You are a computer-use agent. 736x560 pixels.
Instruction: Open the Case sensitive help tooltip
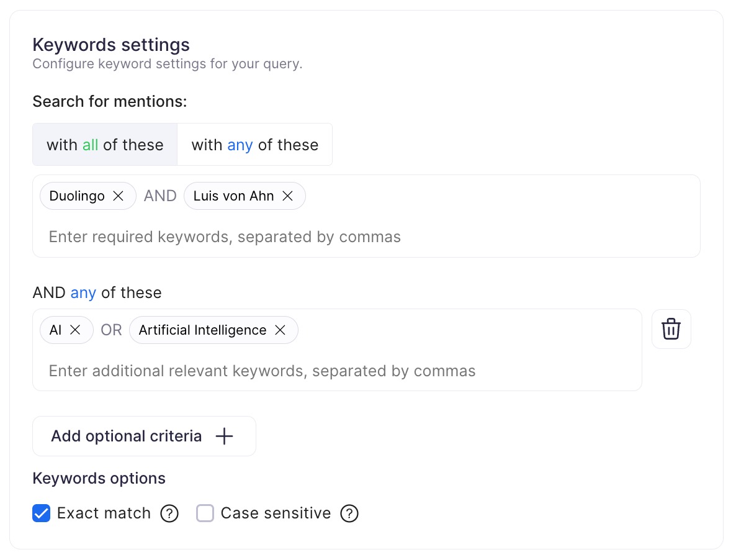point(349,513)
